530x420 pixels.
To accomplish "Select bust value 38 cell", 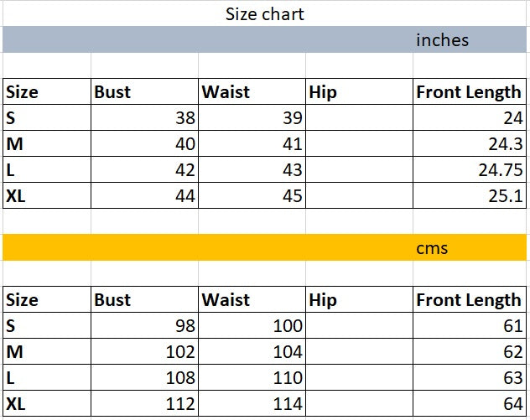I will 144,118.
